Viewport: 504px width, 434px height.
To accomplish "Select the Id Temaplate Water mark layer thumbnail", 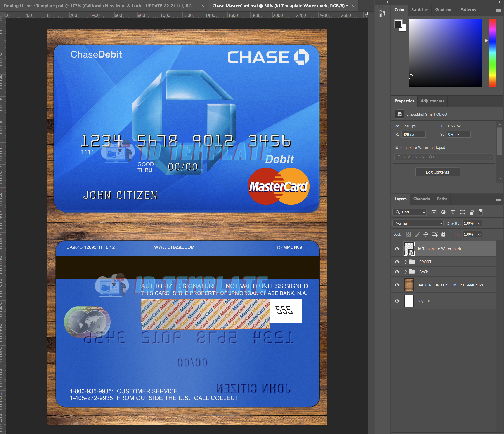I will tap(409, 249).
